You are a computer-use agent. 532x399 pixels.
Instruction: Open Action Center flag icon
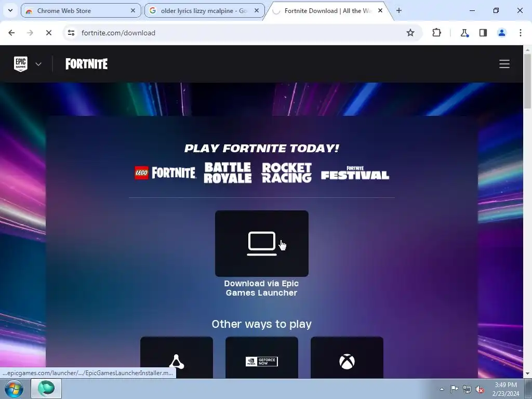click(x=454, y=389)
